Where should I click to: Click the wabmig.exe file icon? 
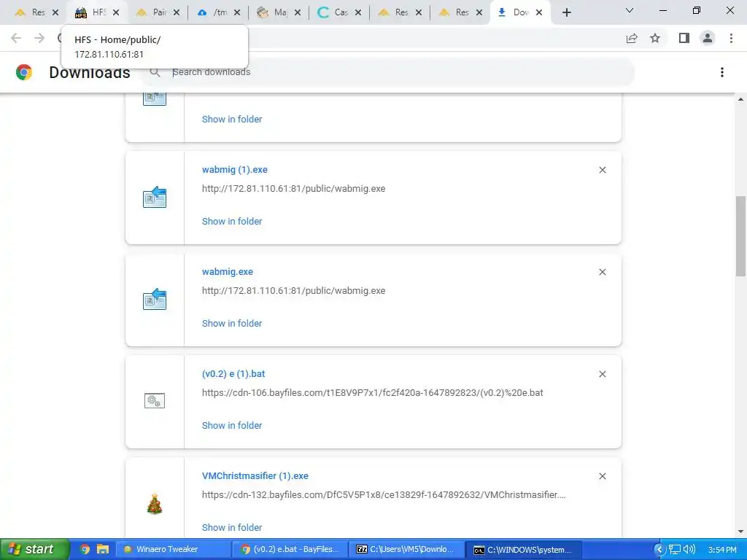[x=155, y=300]
